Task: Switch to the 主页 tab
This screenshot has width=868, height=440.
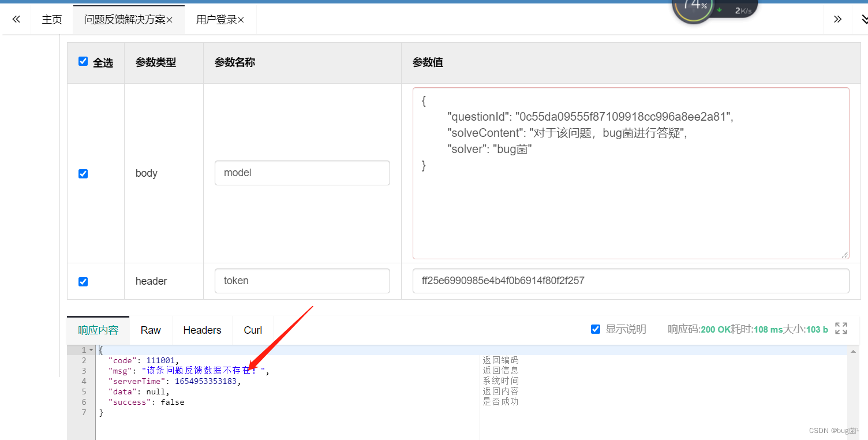Action: coord(52,20)
